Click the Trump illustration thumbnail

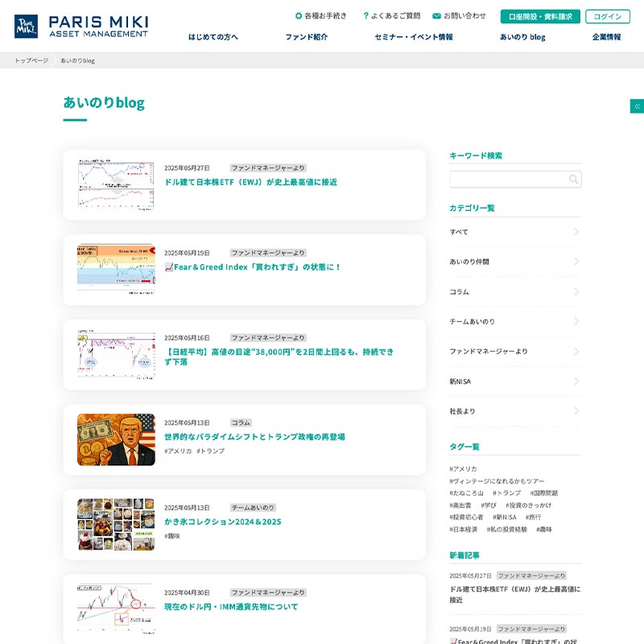116,440
